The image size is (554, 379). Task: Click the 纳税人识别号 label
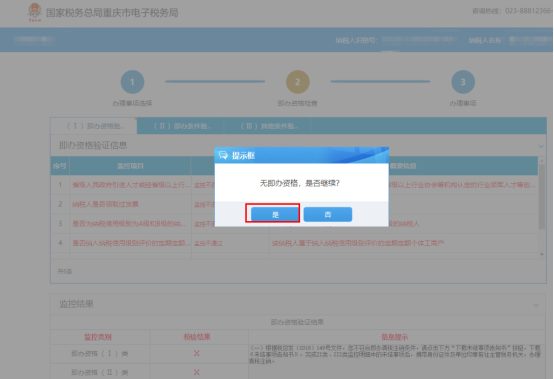[356, 40]
